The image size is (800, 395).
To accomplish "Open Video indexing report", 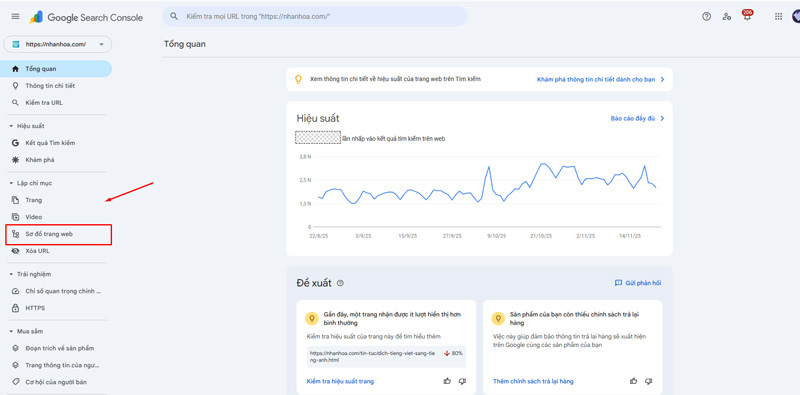I will (x=56, y=217).
